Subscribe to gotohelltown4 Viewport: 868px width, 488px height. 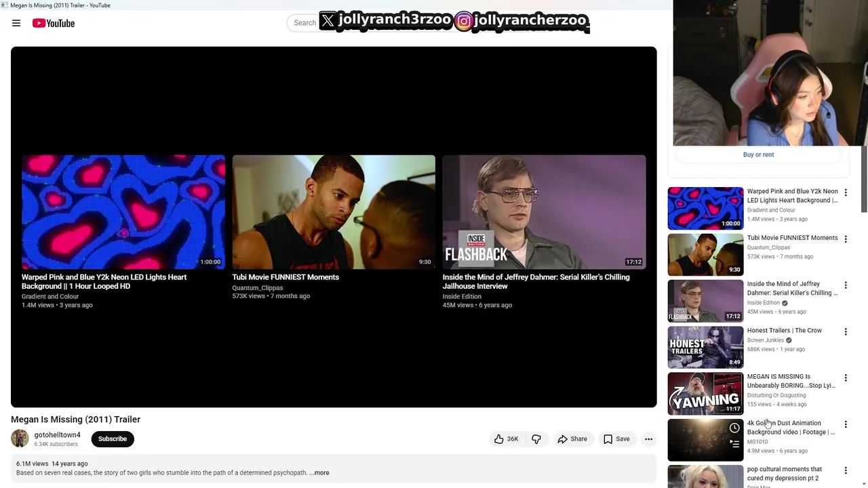[x=113, y=439]
